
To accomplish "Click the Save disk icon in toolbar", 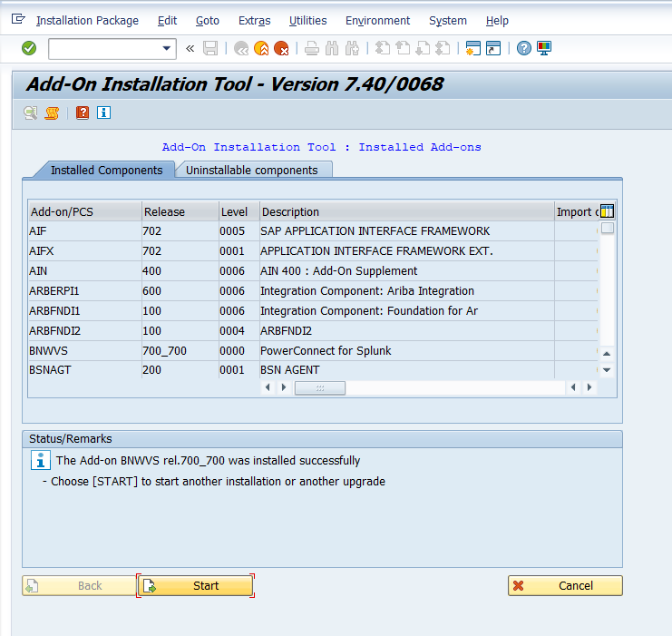I will (210, 48).
